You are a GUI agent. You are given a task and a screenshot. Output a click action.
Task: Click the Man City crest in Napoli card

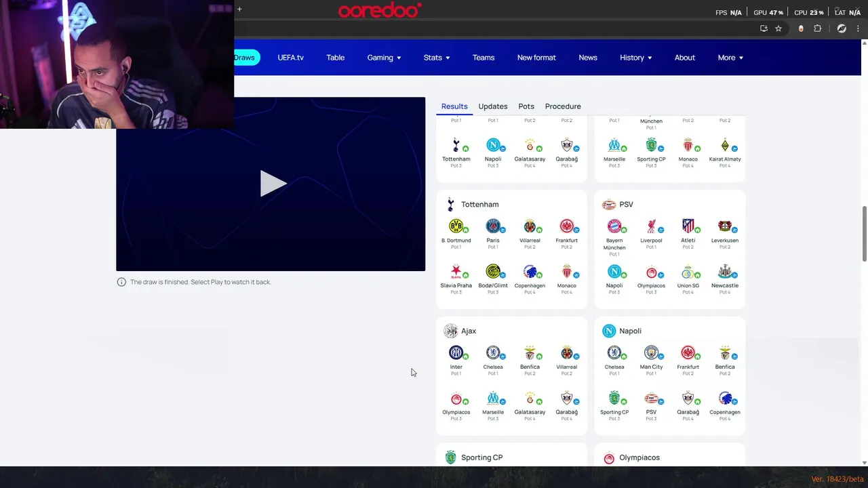coord(651,352)
